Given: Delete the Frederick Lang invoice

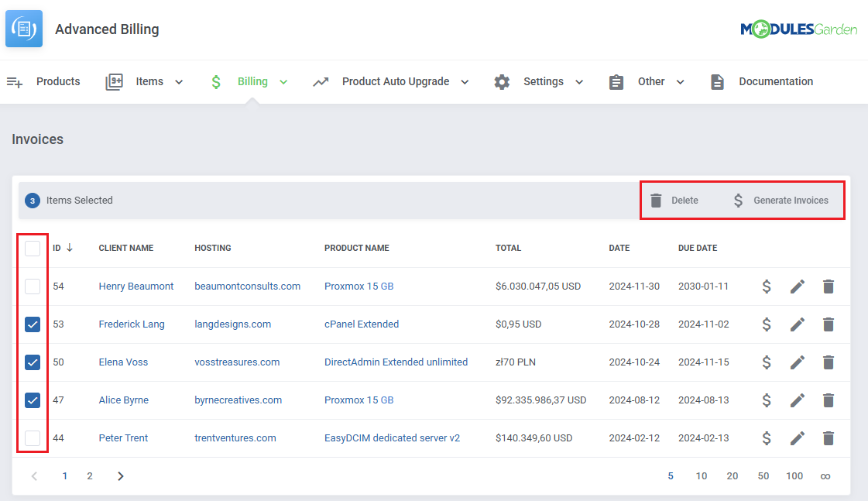Looking at the screenshot, I should (829, 324).
